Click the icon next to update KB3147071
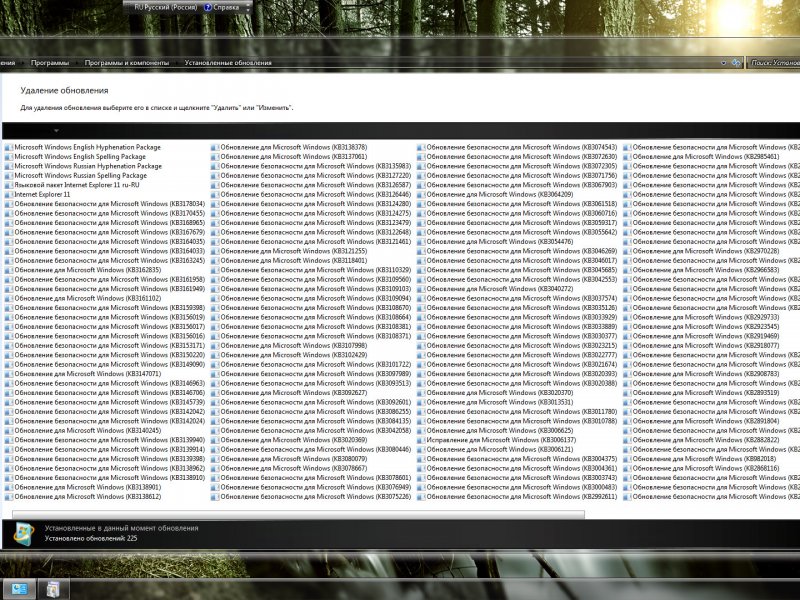 tap(9, 374)
